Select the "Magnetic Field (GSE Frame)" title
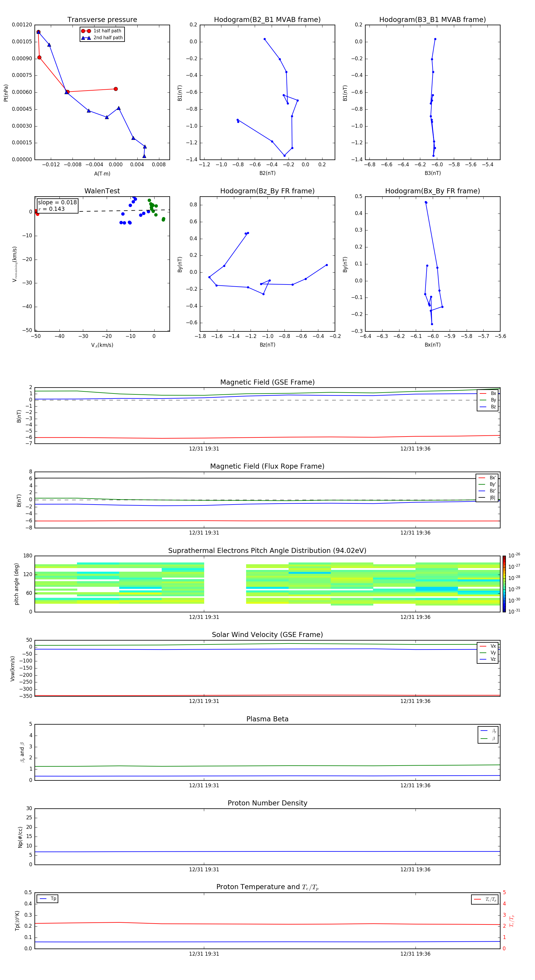 click(x=267, y=382)
